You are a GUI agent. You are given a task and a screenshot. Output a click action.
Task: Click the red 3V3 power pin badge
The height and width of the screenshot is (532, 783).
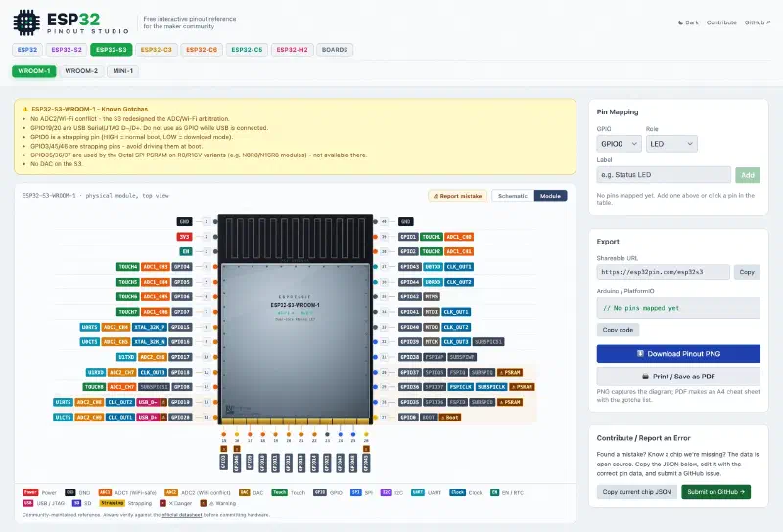184,237
